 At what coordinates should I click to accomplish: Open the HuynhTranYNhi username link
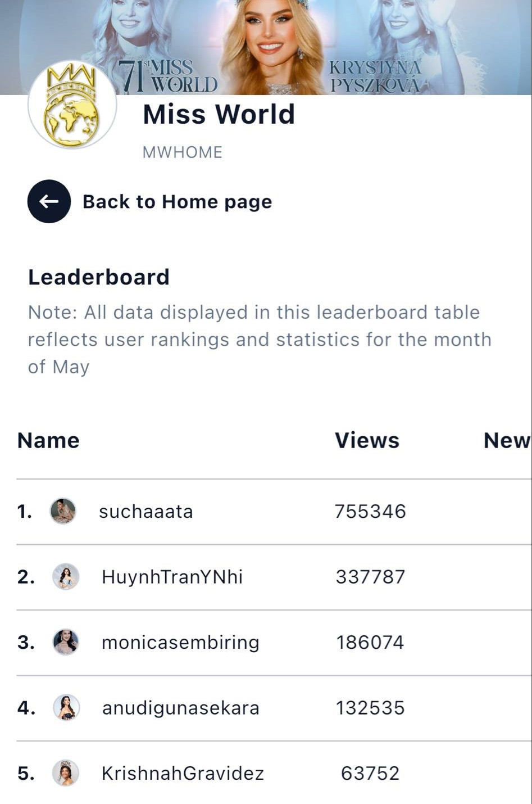[172, 577]
